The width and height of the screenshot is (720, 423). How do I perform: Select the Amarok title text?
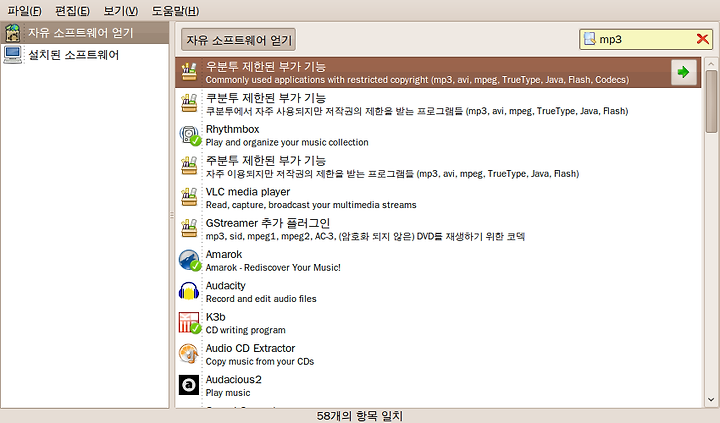224,254
